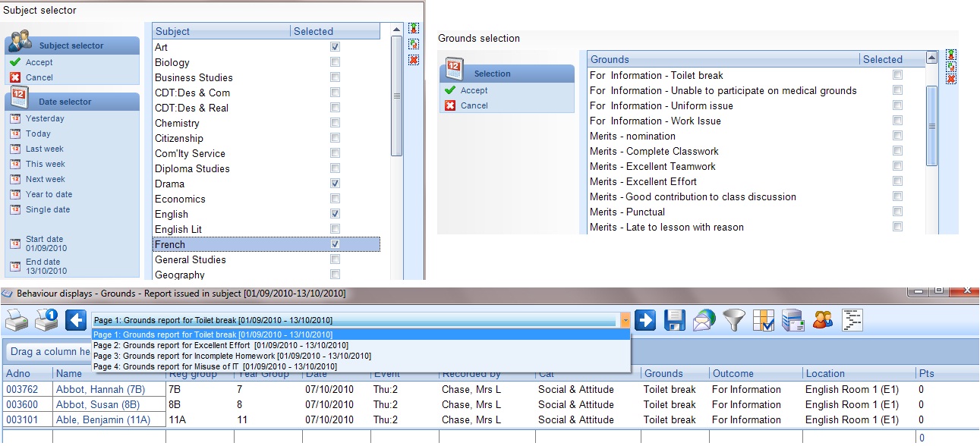Viewport: 980px width, 446px height.
Task: Tick the For Information - Uniform issue checkbox
Action: point(898,105)
